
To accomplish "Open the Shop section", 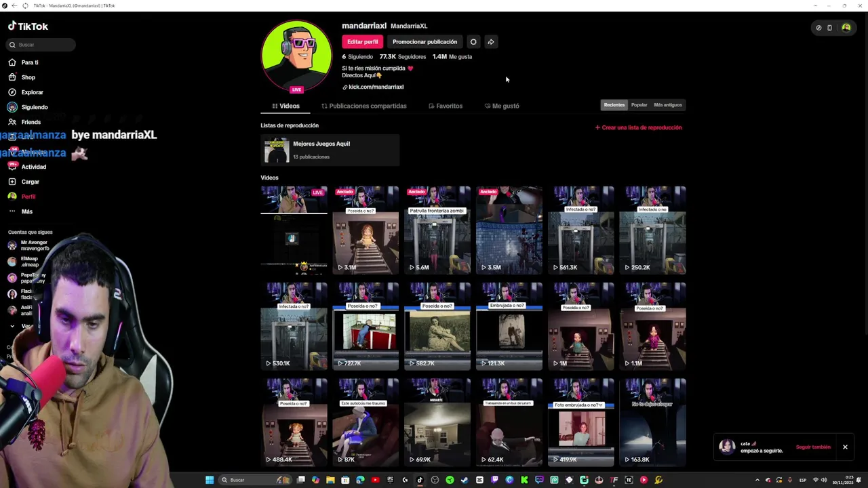I will pyautogui.click(x=22, y=77).
